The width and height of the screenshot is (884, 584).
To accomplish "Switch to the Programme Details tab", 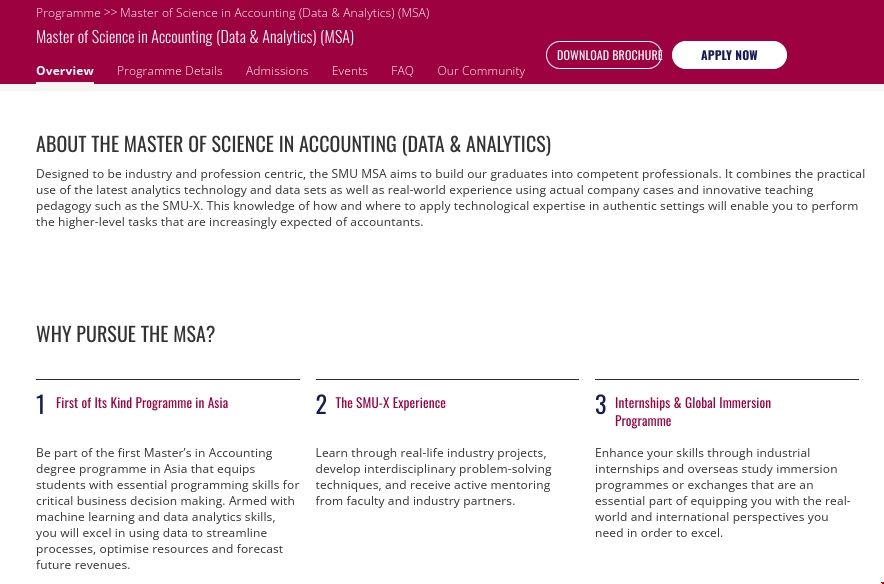I will pos(169,71).
